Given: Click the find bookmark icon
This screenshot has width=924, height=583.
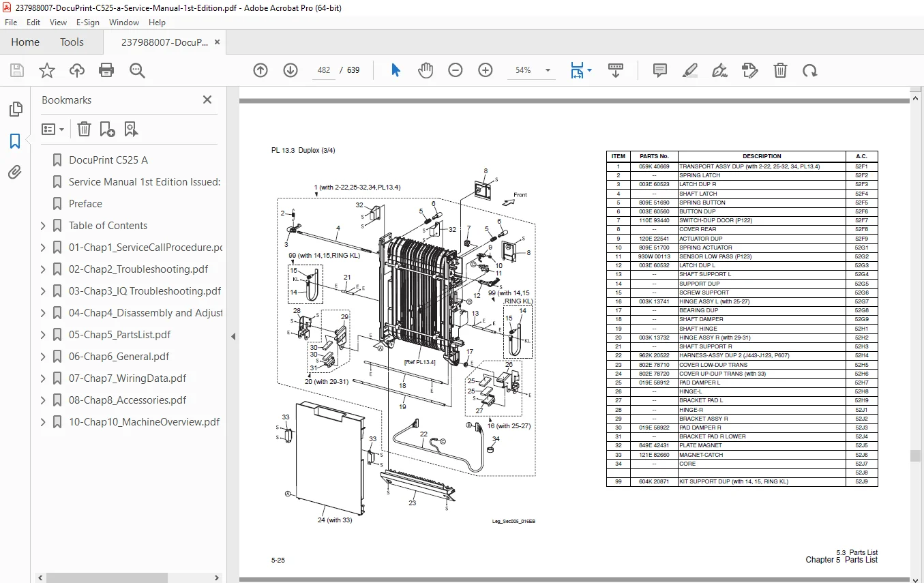Looking at the screenshot, I should coord(131,129).
